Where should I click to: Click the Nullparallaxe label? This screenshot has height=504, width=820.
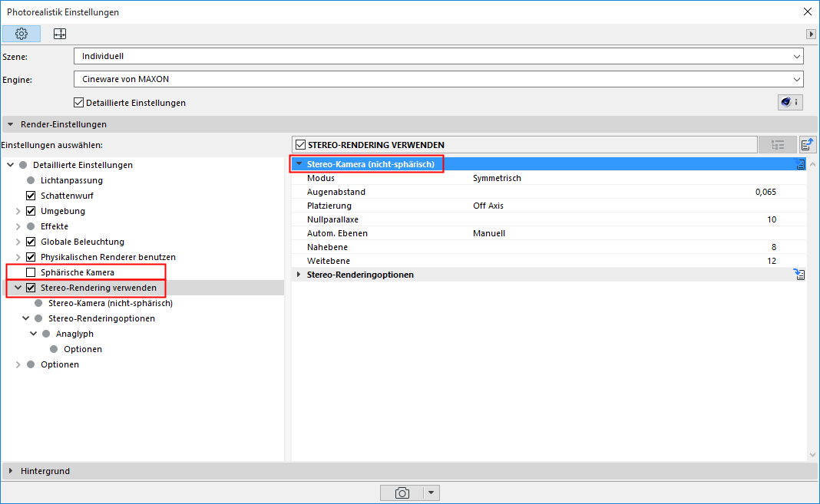point(332,219)
